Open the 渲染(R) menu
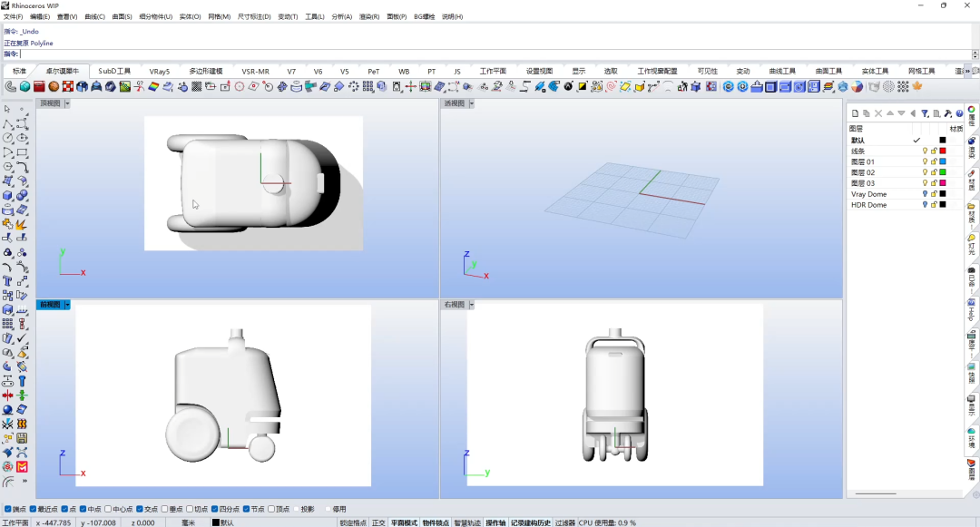The width and height of the screenshot is (980, 527). [368, 17]
